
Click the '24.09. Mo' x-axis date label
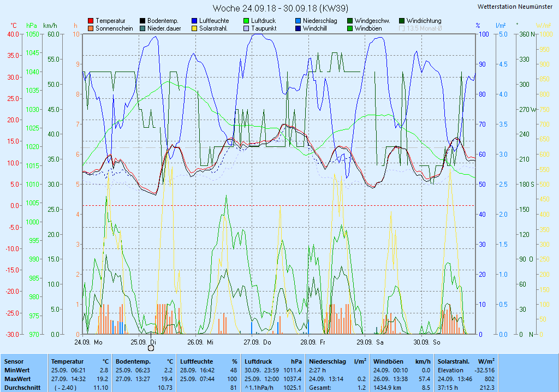(x=88, y=342)
